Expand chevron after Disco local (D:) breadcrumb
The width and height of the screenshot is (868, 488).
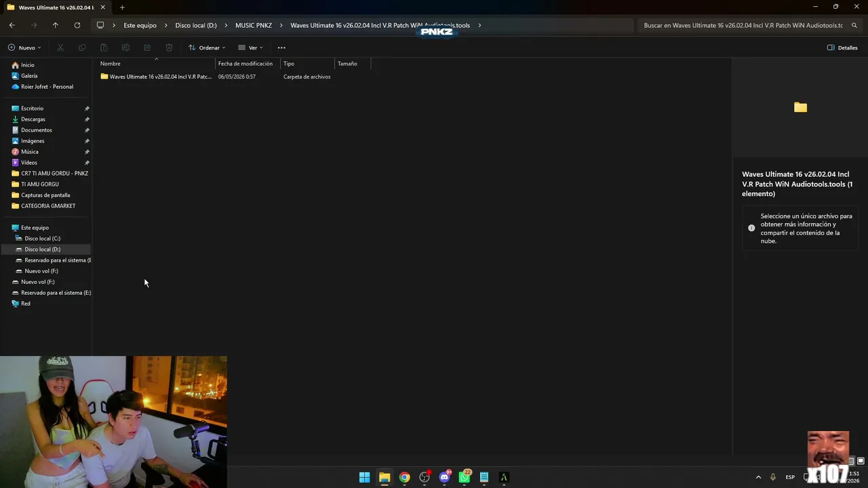click(x=226, y=25)
